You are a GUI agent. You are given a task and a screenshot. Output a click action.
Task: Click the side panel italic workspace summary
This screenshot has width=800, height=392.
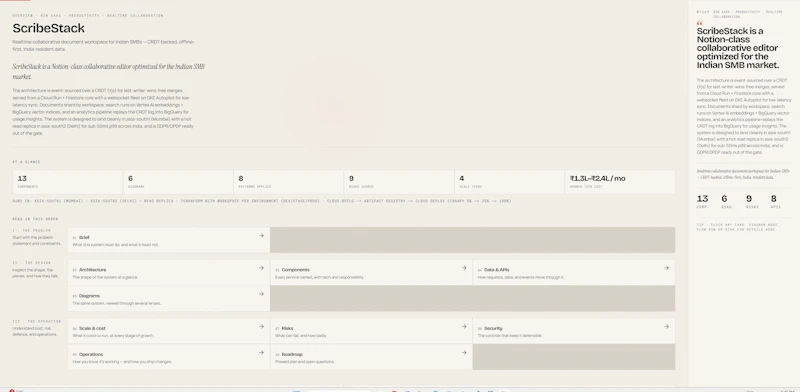(x=743, y=174)
